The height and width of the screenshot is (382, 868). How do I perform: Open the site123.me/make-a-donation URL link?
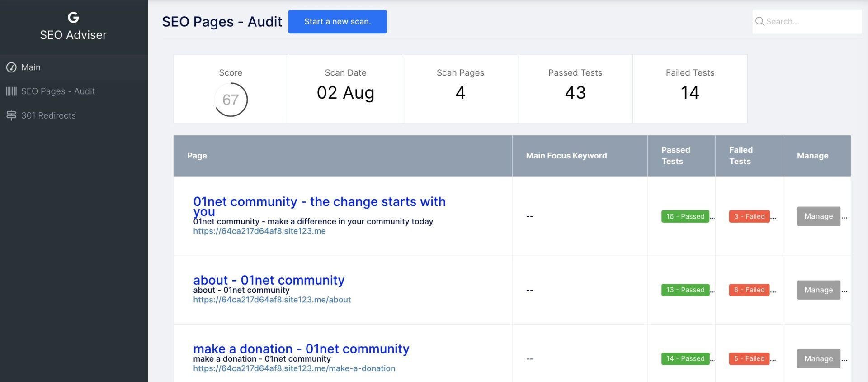point(294,368)
